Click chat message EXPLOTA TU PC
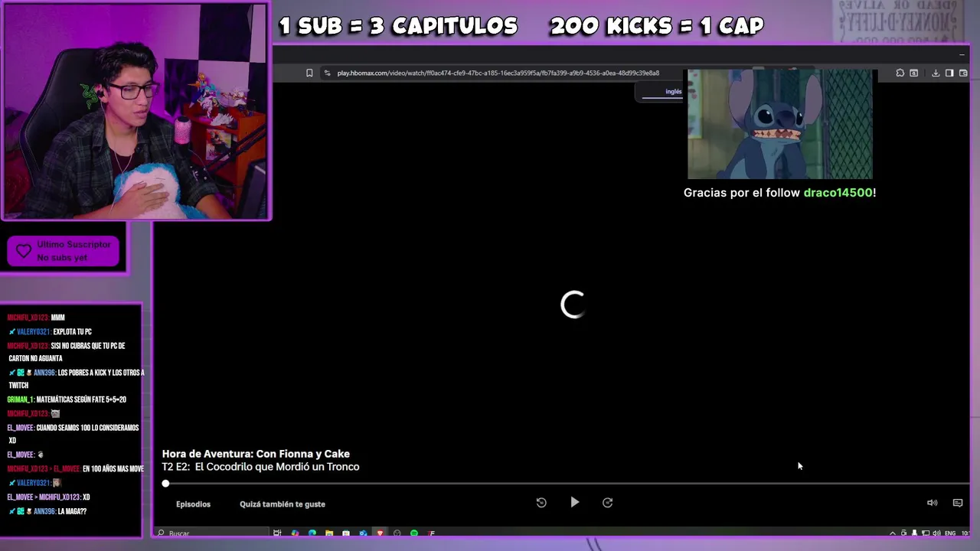Viewport: 980px width, 551px height. (72, 331)
